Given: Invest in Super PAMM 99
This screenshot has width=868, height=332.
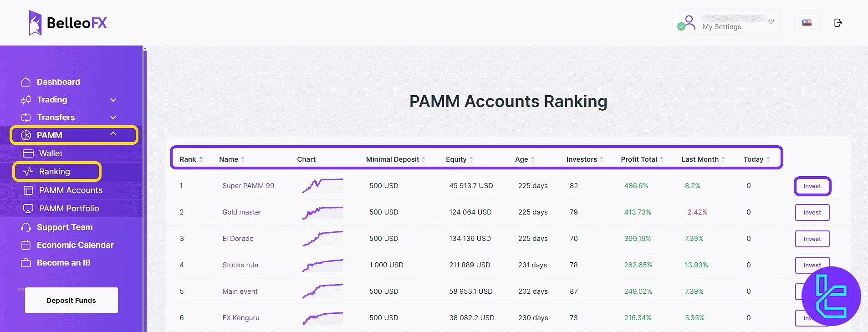Looking at the screenshot, I should (x=812, y=186).
